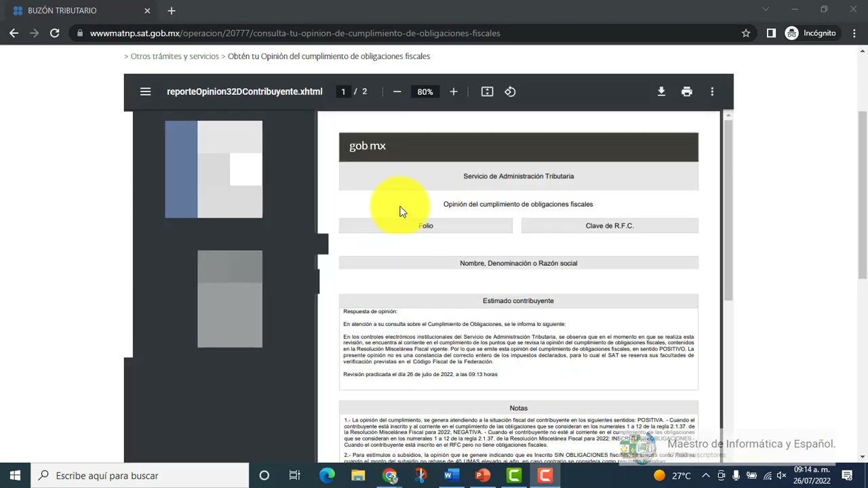Open Cortana circle in taskbar

coord(264,475)
